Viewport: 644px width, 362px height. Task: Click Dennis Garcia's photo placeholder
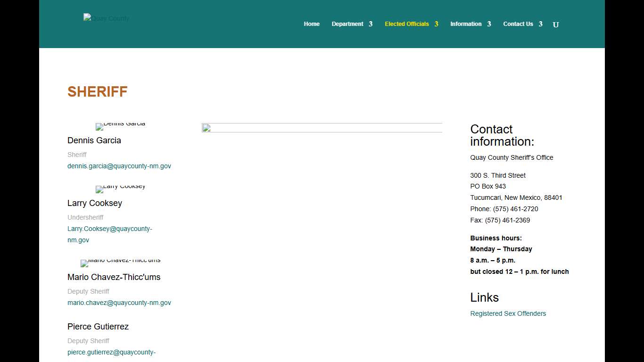point(120,126)
